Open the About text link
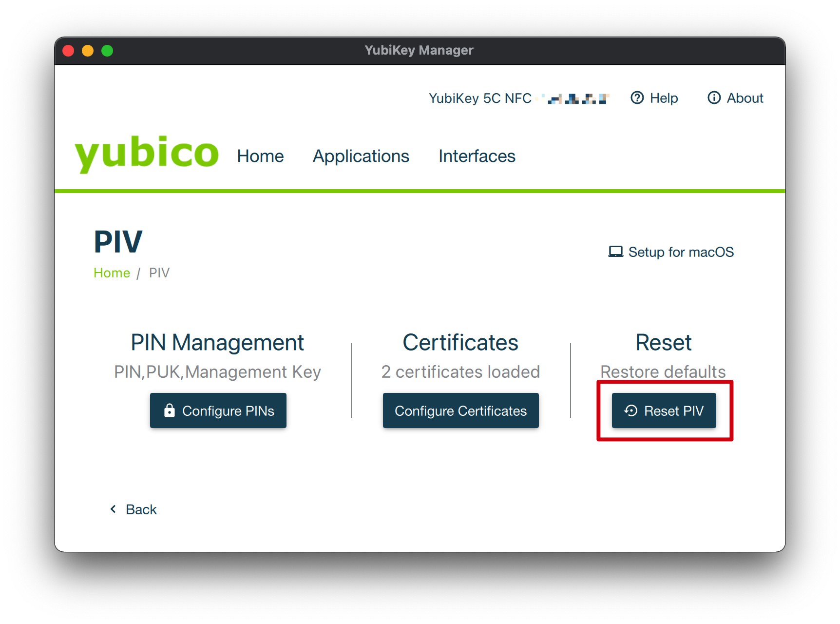The width and height of the screenshot is (840, 624). click(x=745, y=98)
